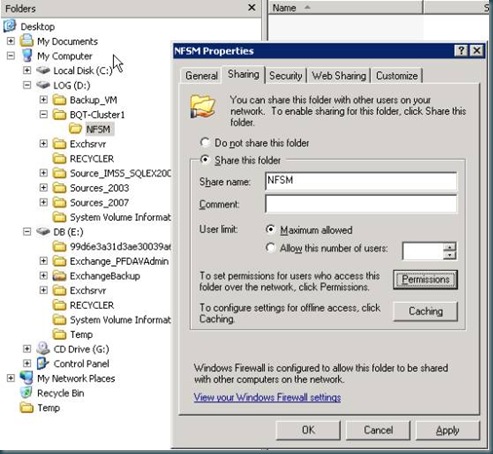Screen dimensions: 493x454
Task: Open 'View your Windows Firewall settings' link
Action: point(267,397)
